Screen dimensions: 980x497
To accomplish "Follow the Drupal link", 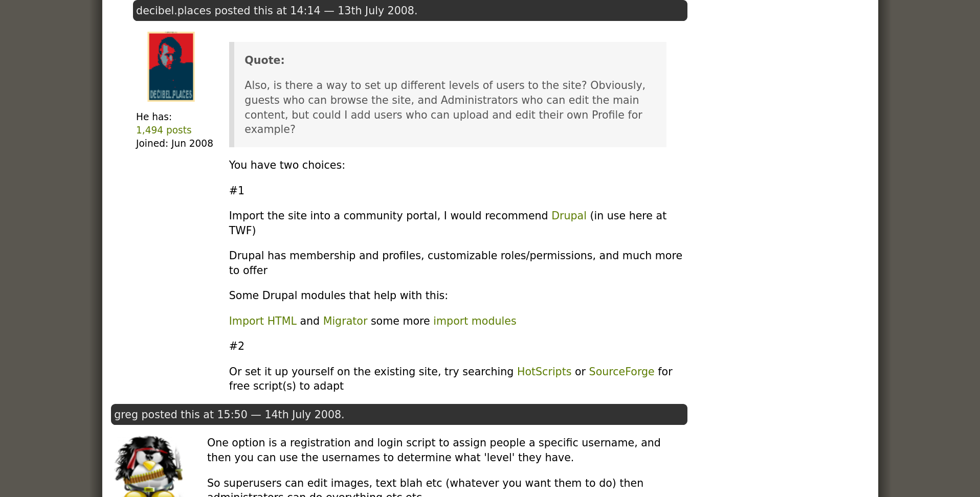I will (x=569, y=216).
